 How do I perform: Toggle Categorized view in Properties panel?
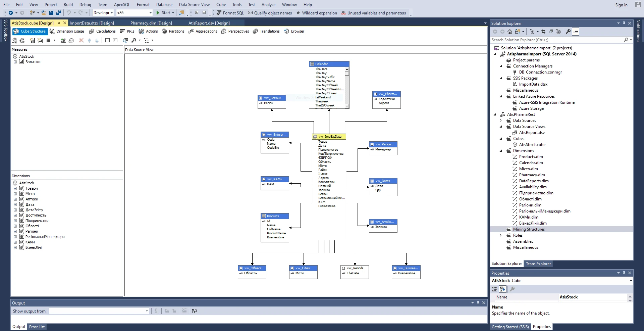[x=495, y=289]
